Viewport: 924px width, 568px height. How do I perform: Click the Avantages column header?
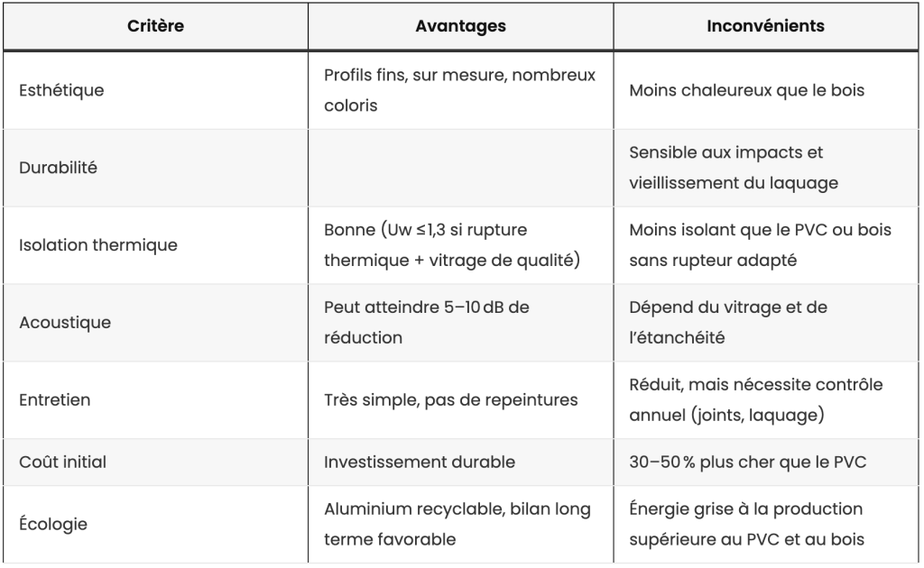(x=460, y=26)
